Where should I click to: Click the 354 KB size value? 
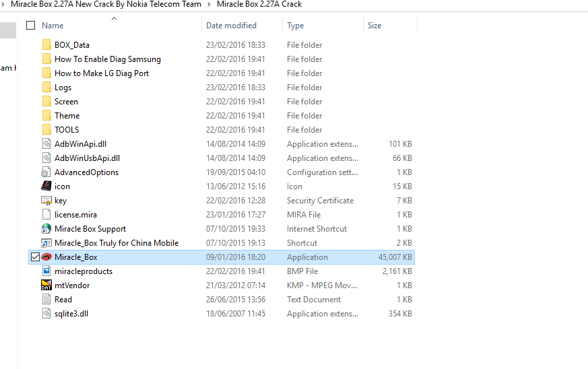400,314
